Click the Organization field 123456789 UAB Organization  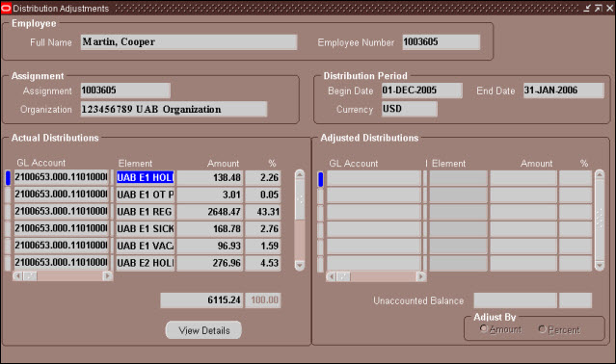[x=174, y=109]
